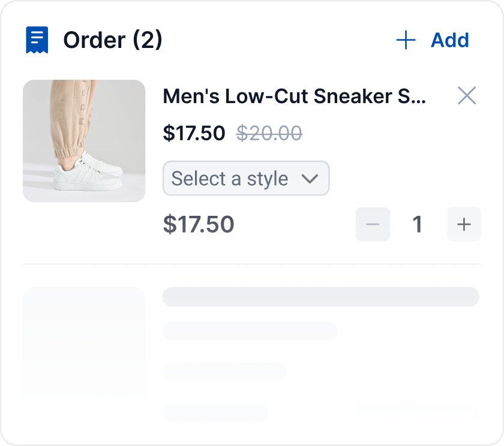Click the chevron arrow in style selector

coord(310,179)
